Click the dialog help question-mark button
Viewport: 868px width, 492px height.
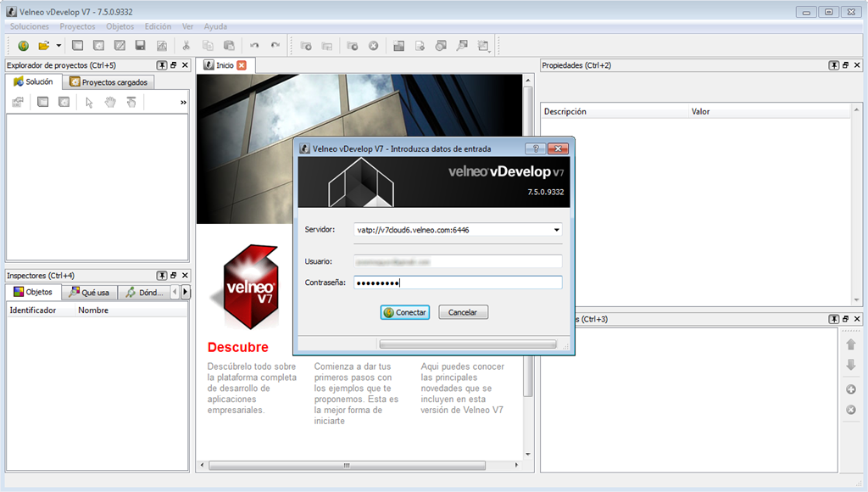536,148
